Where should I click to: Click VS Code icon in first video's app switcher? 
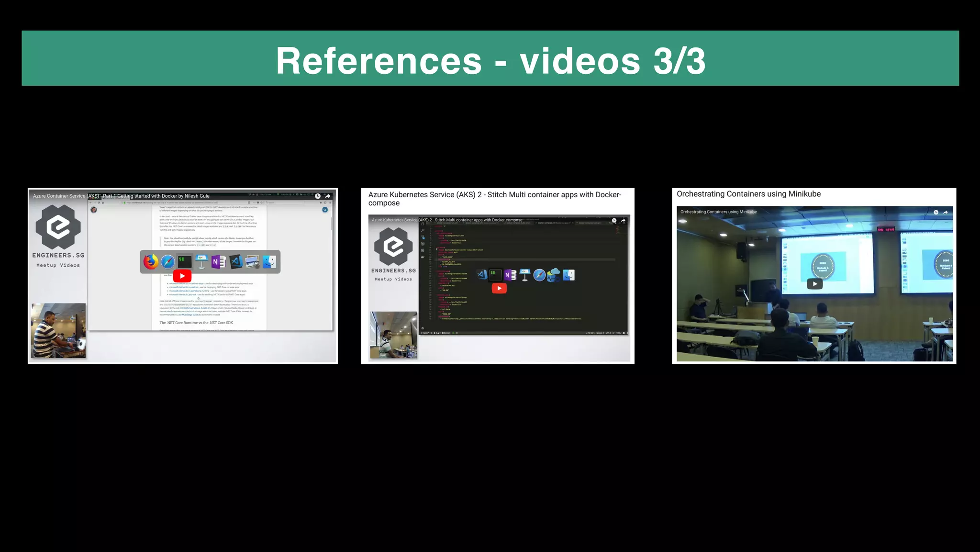click(x=235, y=262)
